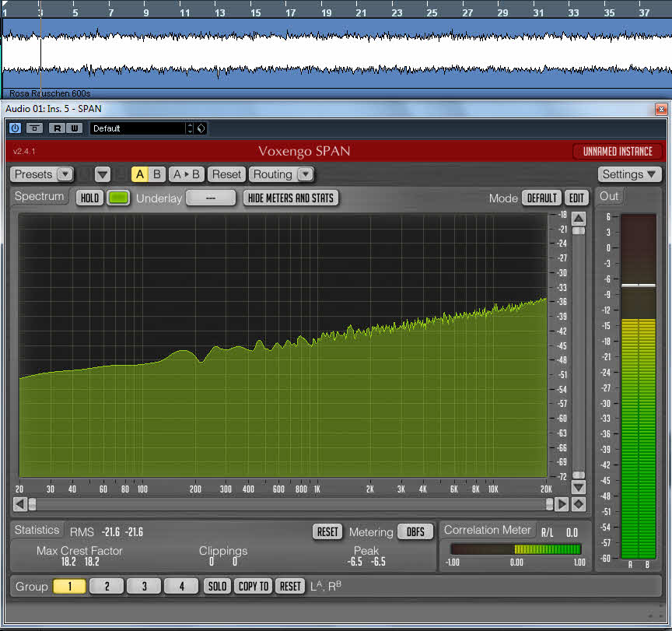Step through host presets with arrows

point(191,128)
